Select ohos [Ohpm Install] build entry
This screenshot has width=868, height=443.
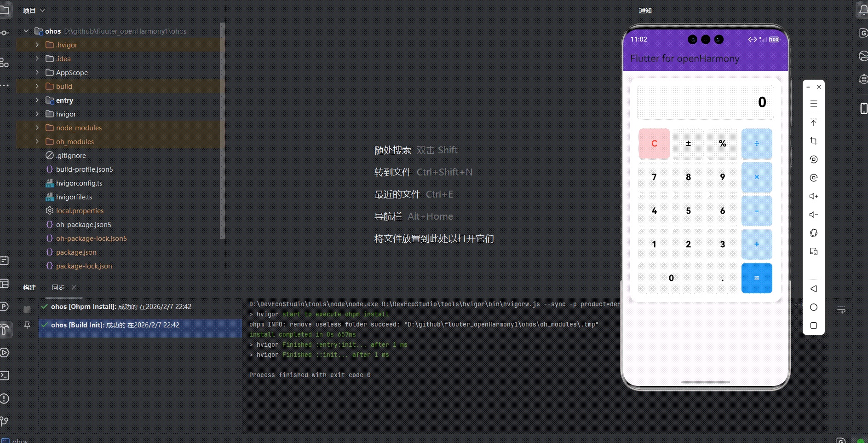(140, 307)
